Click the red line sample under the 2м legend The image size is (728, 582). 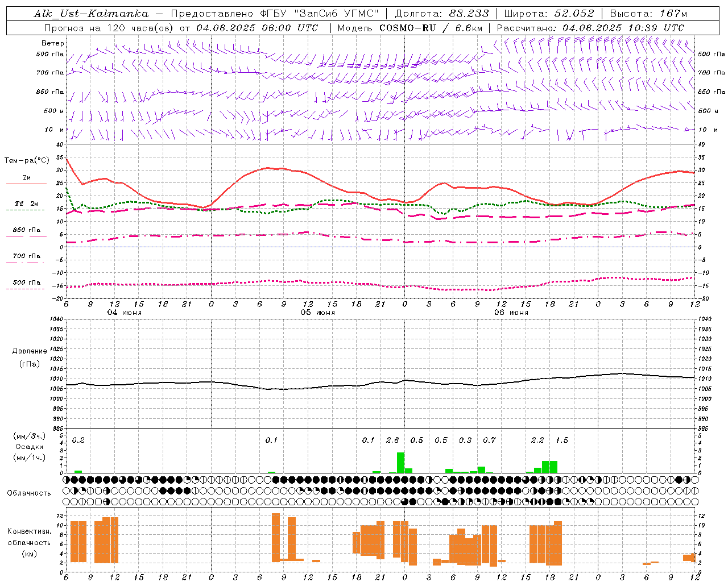click(x=26, y=184)
